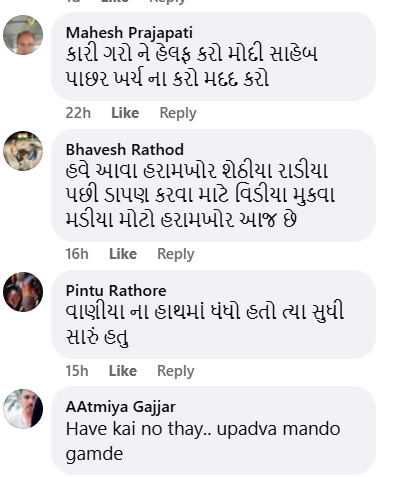The image size is (395, 477).
Task: Reply to Pintu Rathore's comment
Action: point(176,371)
